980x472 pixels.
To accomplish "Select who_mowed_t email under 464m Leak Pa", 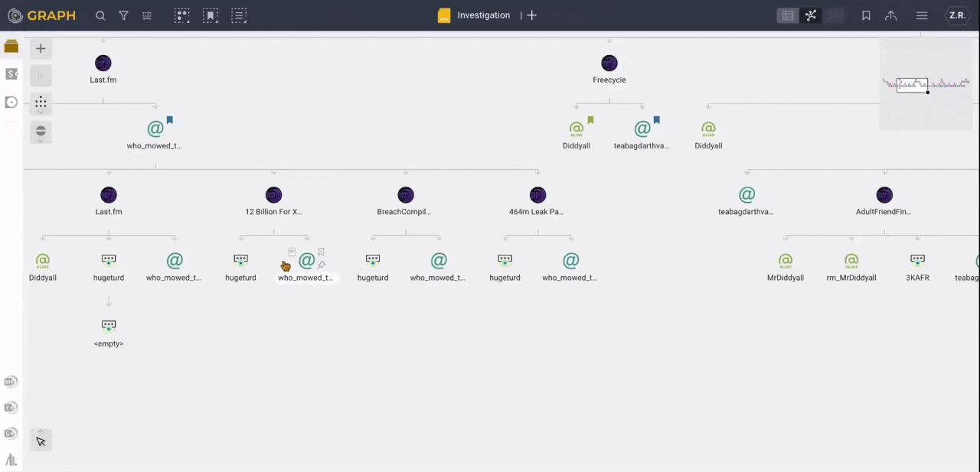I will (x=571, y=261).
